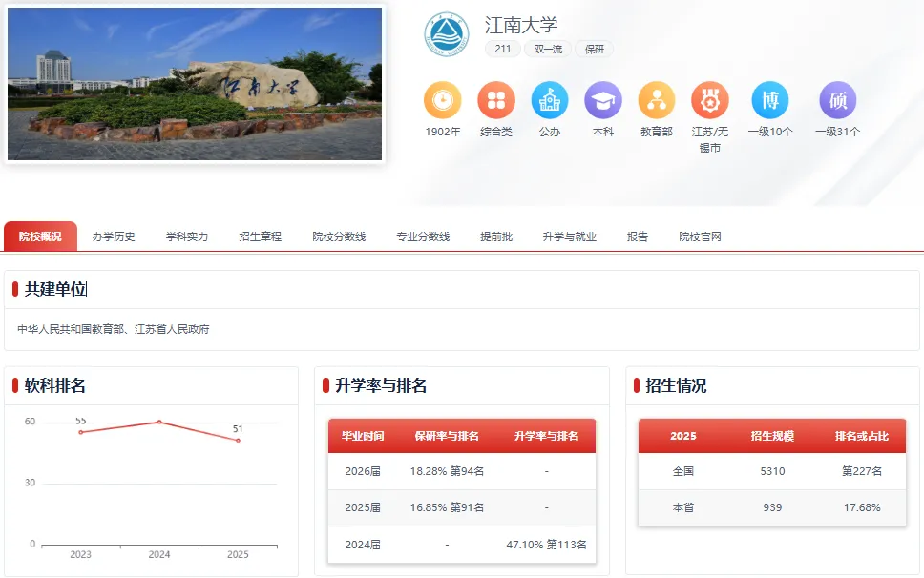Click the 2025 header in enrollment table

[x=683, y=436]
